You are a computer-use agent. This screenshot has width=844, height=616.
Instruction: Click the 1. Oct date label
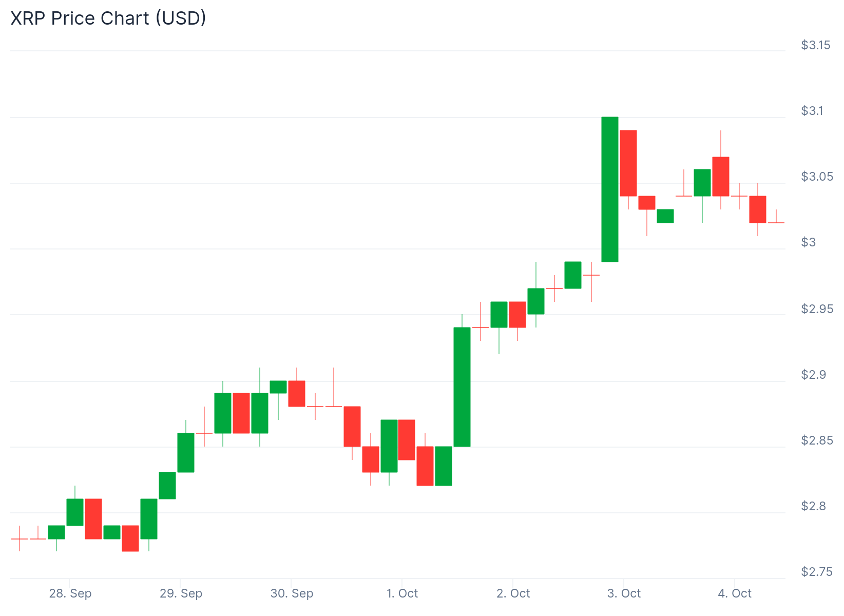(402, 594)
